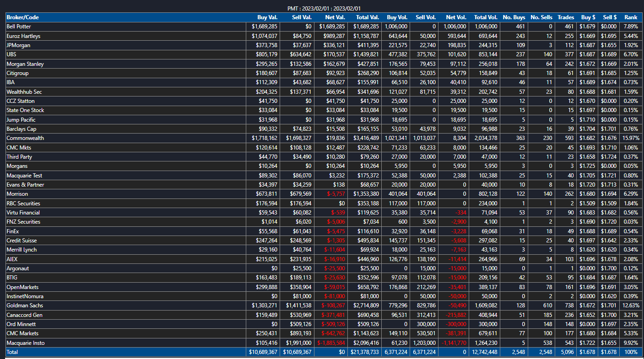
Task: Click the IBA broker name
Action: [11, 82]
